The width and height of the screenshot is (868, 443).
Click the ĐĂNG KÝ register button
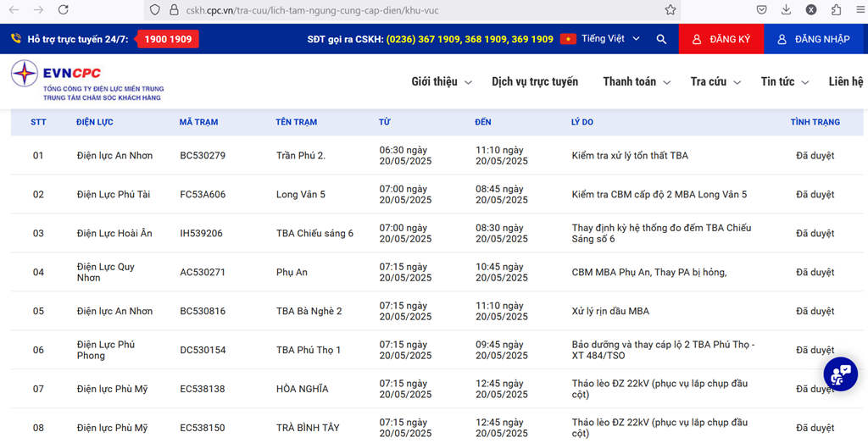tap(721, 39)
